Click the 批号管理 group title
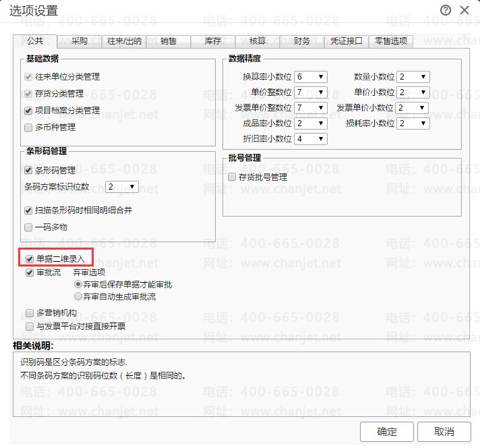 [244, 158]
